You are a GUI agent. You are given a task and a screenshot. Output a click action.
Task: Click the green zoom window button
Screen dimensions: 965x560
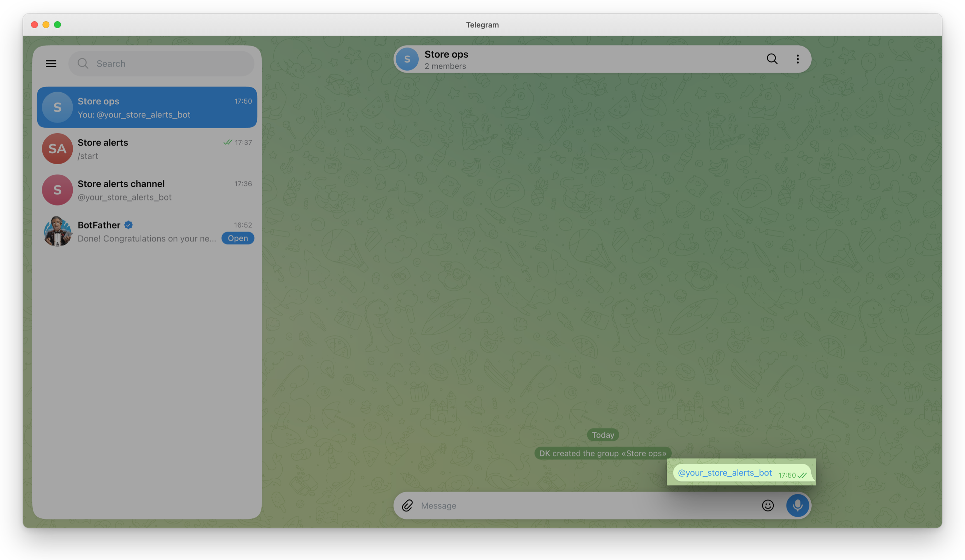(58, 24)
